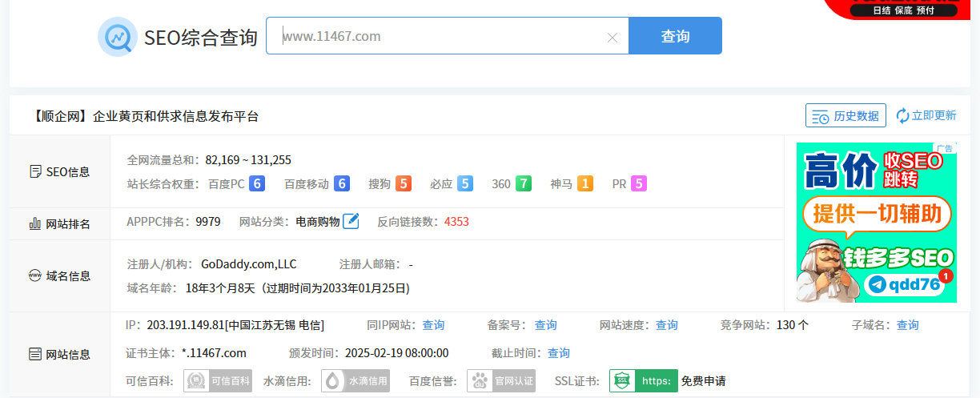This screenshot has height=398, width=980.
Task: Click the 百度PC weight badge 6
Action: (x=257, y=183)
